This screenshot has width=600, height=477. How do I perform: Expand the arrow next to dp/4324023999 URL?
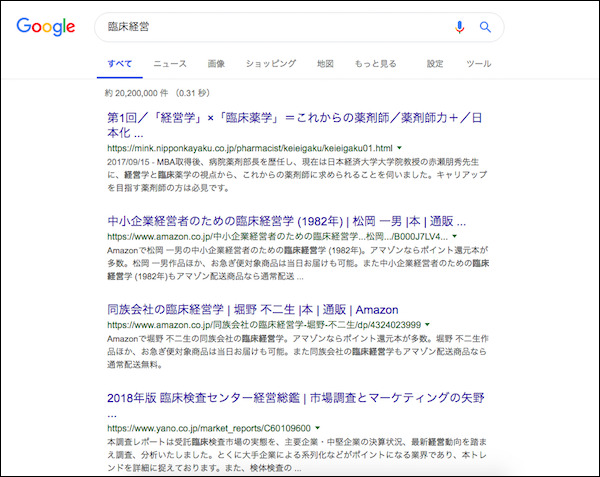(x=427, y=324)
